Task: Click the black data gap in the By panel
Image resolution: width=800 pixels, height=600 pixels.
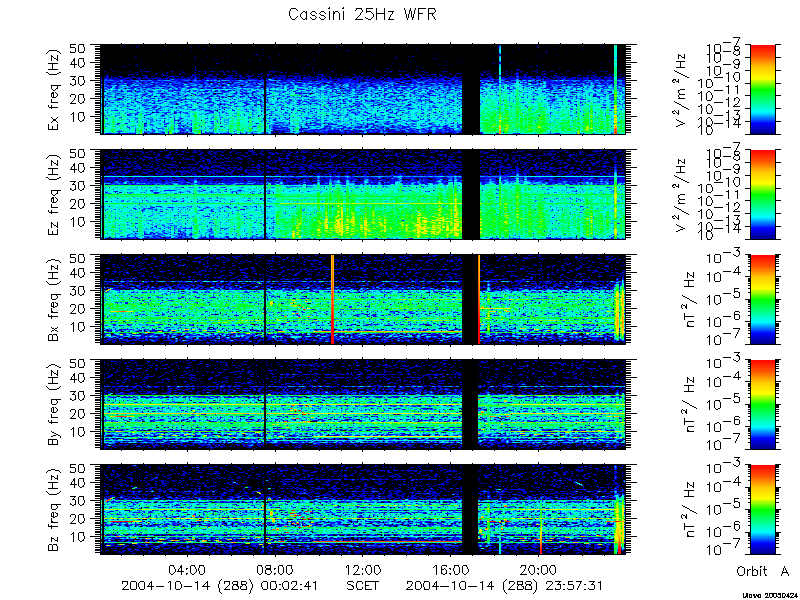Action: (470, 405)
